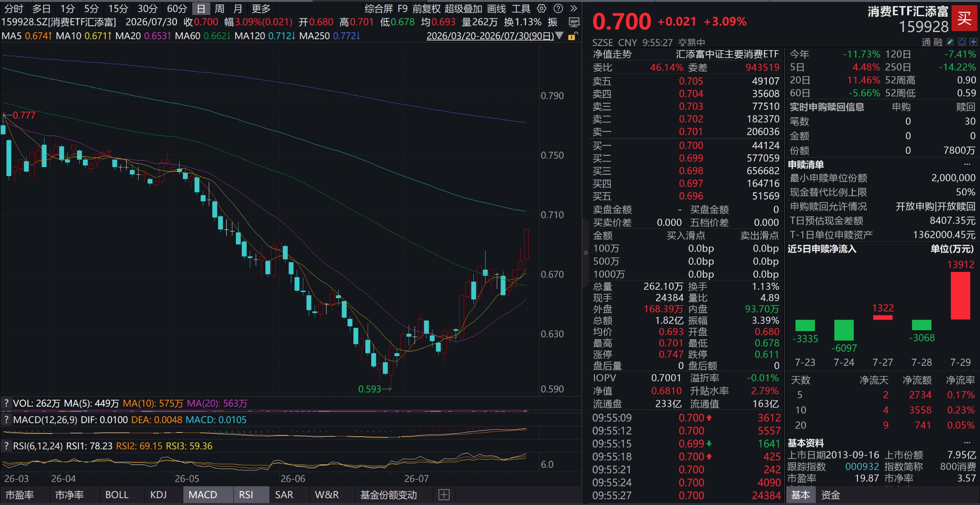Open VOL indicator help question mark

(6, 403)
